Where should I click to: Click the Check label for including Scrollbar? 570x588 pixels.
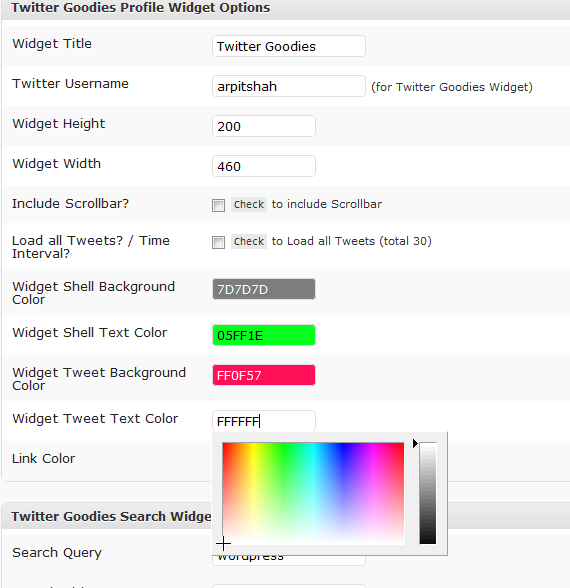coord(249,204)
